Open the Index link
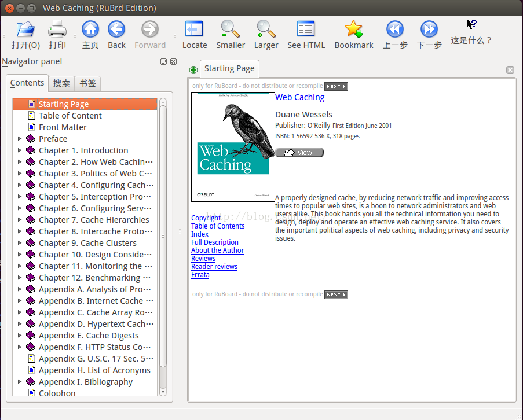Viewport: 523px width, 420px height. tap(199, 234)
